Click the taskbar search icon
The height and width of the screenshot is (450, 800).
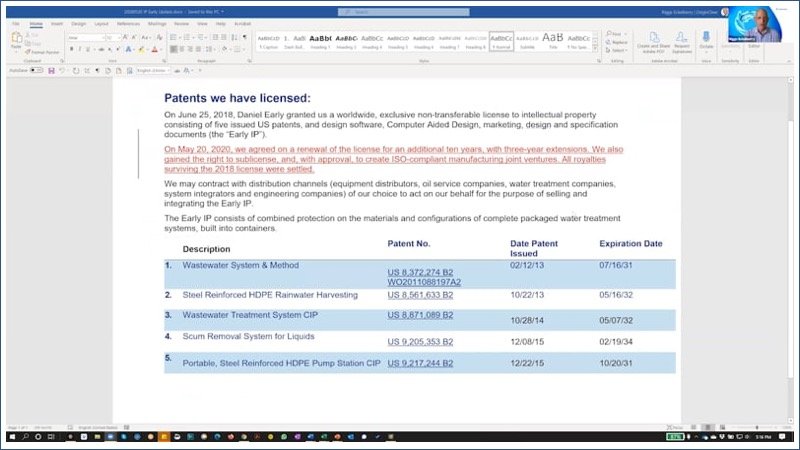point(26,437)
